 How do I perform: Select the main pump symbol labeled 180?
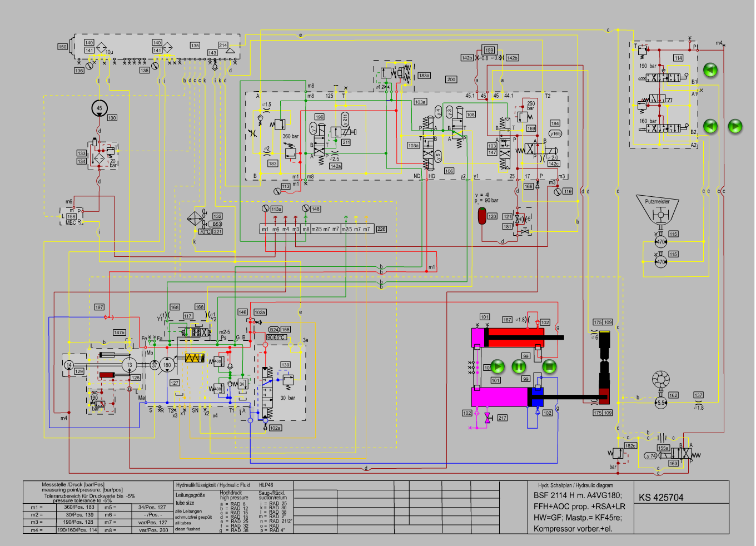point(167,365)
